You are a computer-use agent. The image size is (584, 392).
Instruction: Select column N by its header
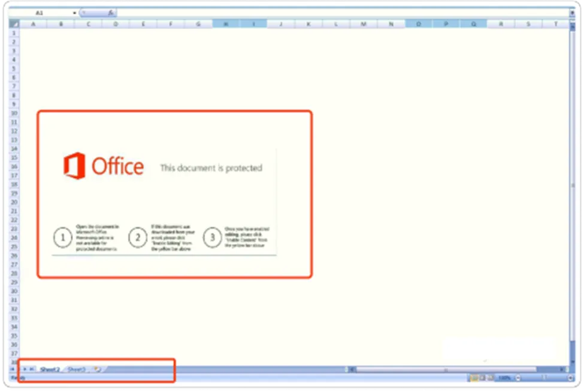[391, 24]
